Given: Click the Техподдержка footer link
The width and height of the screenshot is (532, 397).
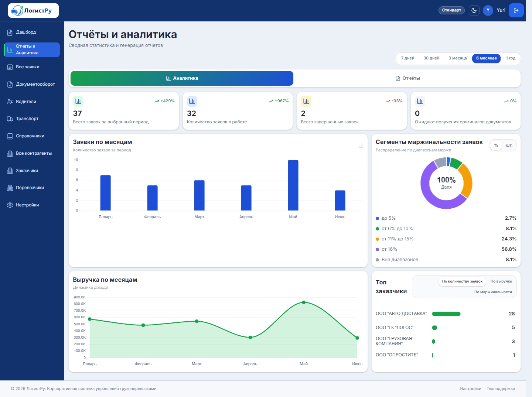Looking at the screenshot, I should tap(501, 389).
